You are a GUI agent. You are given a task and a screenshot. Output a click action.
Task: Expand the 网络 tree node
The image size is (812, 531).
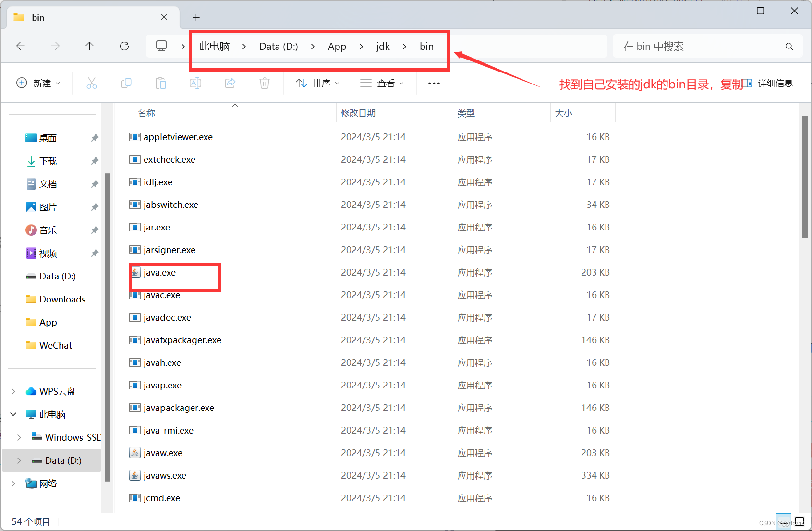pos(13,483)
